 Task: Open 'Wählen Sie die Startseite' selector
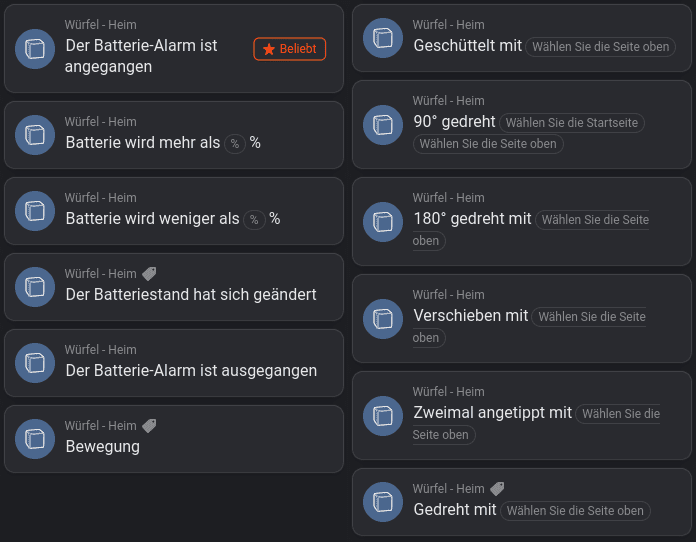point(572,122)
